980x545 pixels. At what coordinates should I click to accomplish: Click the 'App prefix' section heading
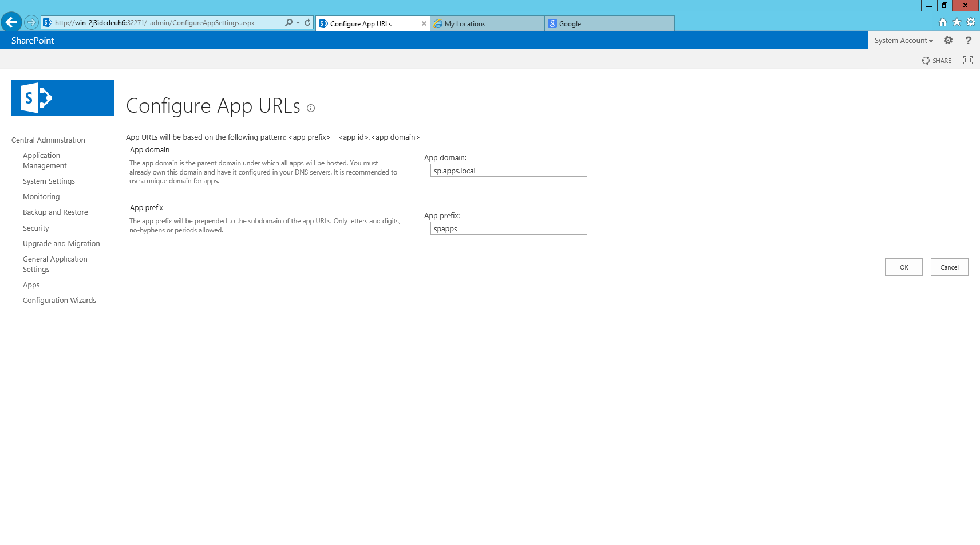(147, 207)
